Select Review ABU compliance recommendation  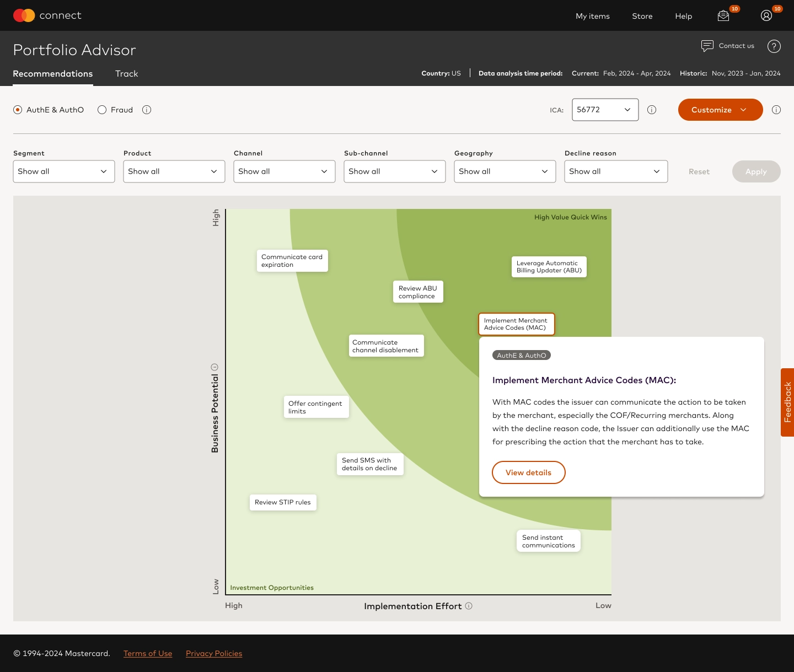[x=418, y=292]
